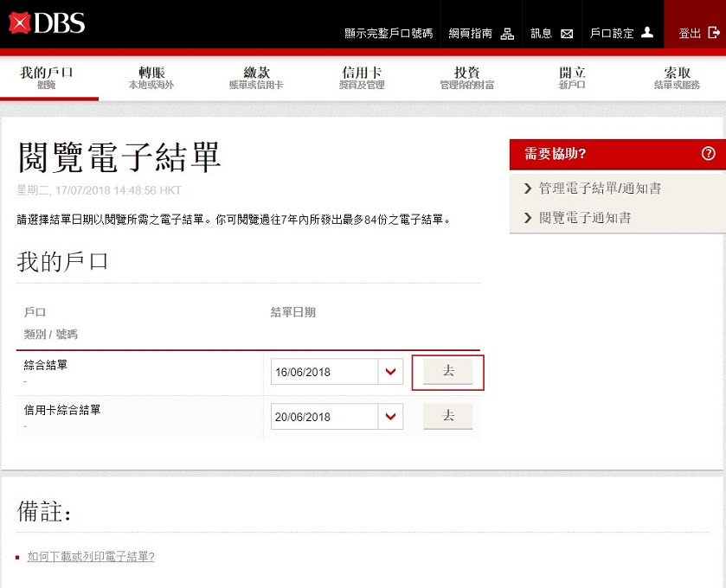Image resolution: width=726 pixels, height=588 pixels.
Task: Click the account settings person icon
Action: [x=647, y=34]
